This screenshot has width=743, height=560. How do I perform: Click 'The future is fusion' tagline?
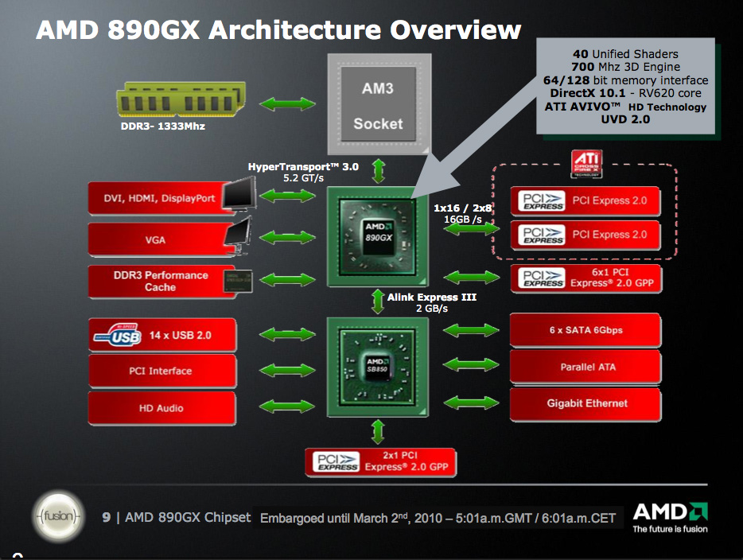tap(670, 529)
